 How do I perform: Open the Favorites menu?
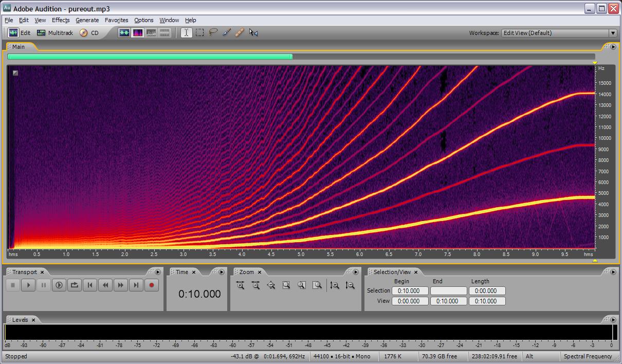point(117,20)
